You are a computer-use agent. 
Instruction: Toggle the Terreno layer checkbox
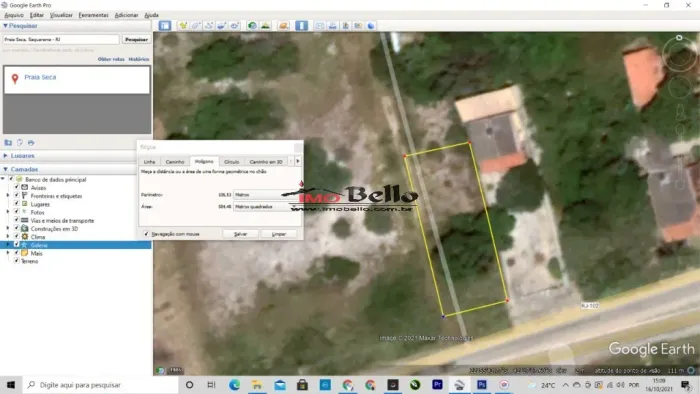click(x=17, y=261)
